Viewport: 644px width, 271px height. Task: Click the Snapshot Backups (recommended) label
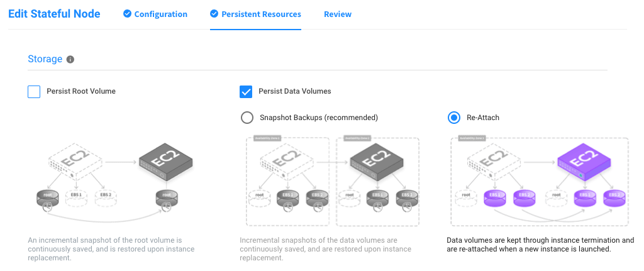tap(319, 118)
